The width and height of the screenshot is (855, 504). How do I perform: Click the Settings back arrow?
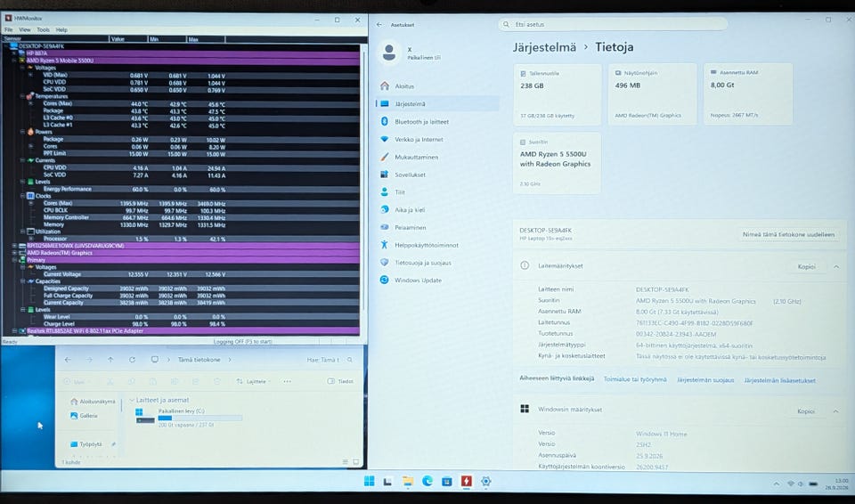379,25
